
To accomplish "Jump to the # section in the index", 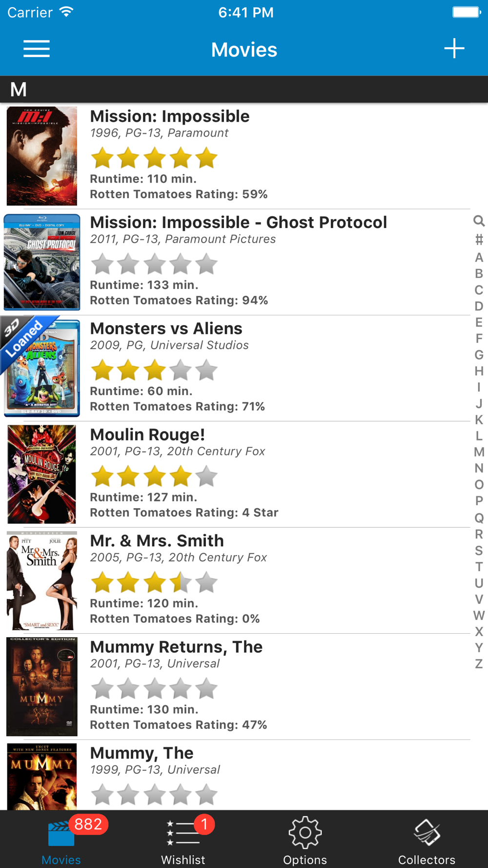I will pyautogui.click(x=479, y=239).
